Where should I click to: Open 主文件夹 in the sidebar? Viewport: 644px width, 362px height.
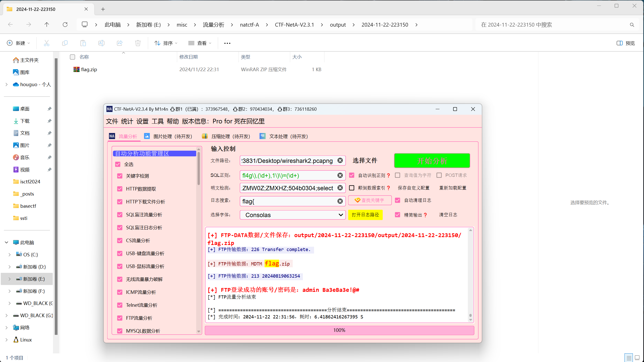coord(26,60)
